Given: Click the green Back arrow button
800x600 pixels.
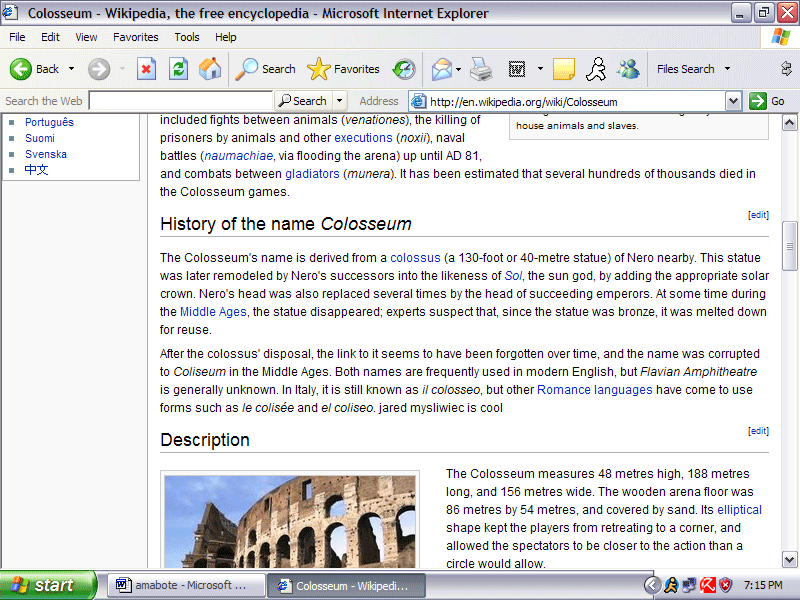Looking at the screenshot, I should coord(21,69).
